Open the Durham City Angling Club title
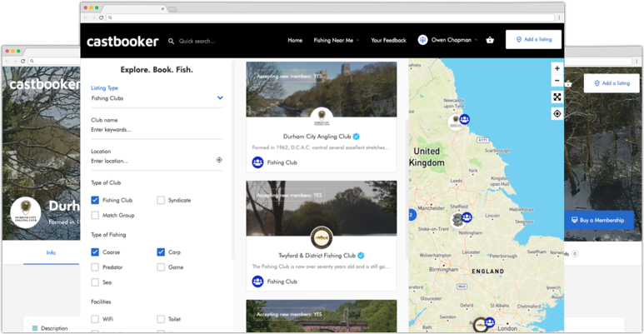The height and width of the screenshot is (334, 644). 317,137
